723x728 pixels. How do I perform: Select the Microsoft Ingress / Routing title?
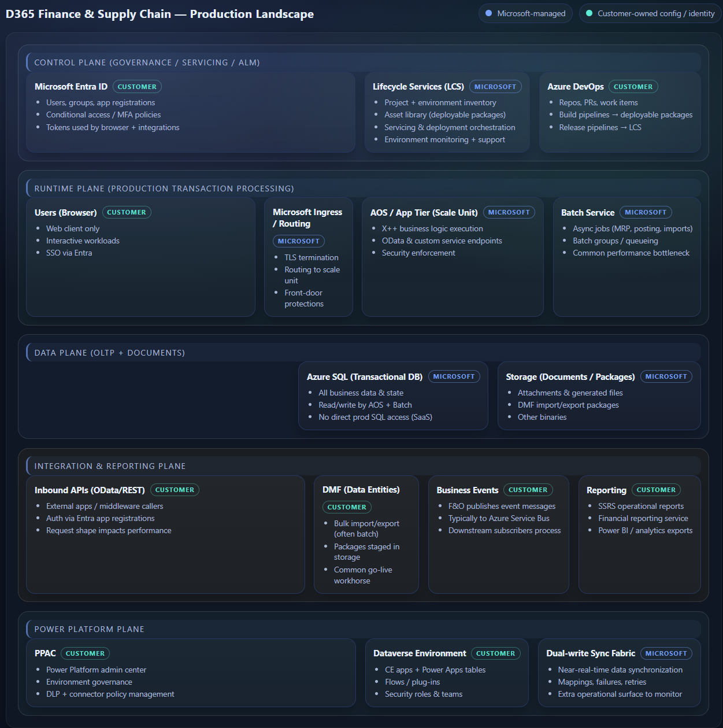[307, 218]
